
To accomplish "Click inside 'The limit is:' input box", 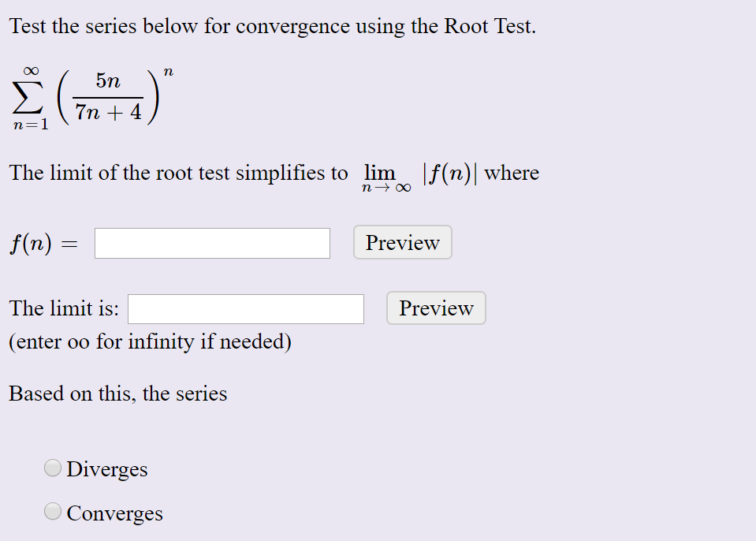I will [x=245, y=308].
